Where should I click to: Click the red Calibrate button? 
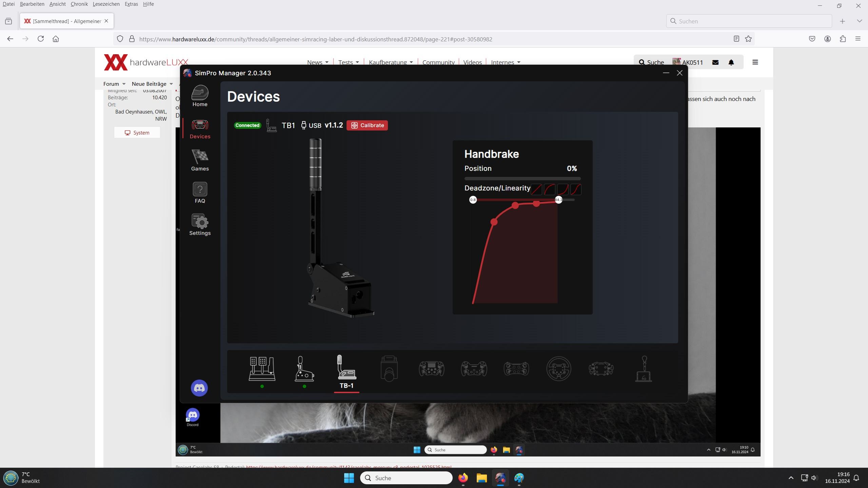coord(367,125)
